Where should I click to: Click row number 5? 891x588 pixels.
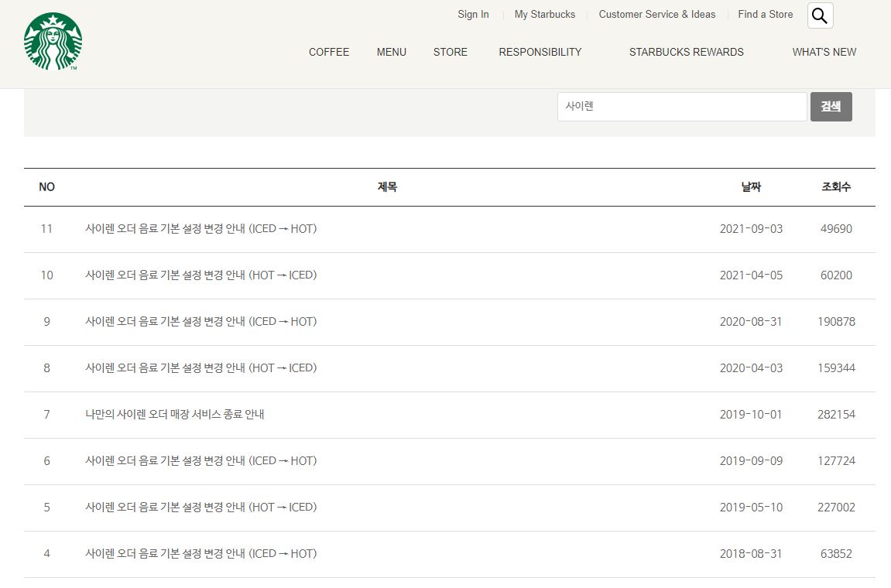[46, 508]
